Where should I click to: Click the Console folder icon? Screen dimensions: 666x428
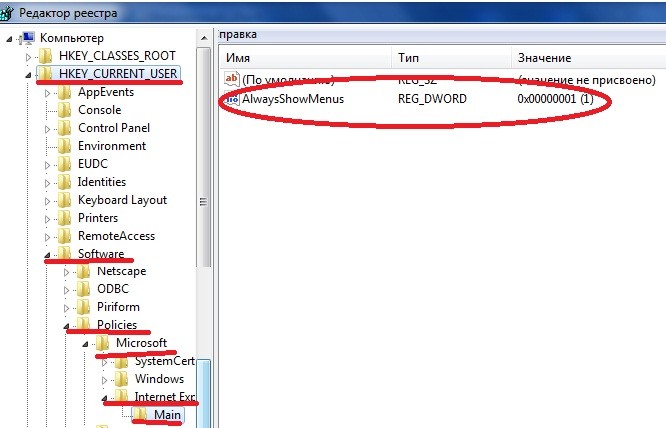[x=65, y=110]
